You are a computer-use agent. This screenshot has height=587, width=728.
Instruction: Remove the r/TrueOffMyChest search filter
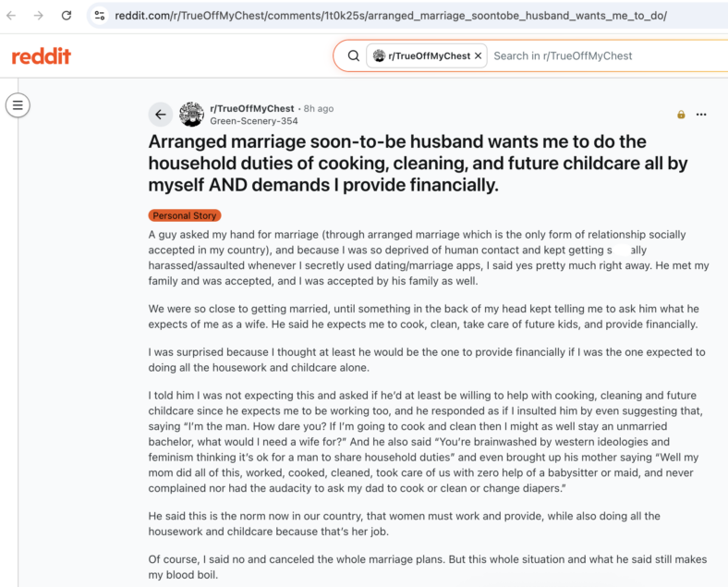(479, 55)
